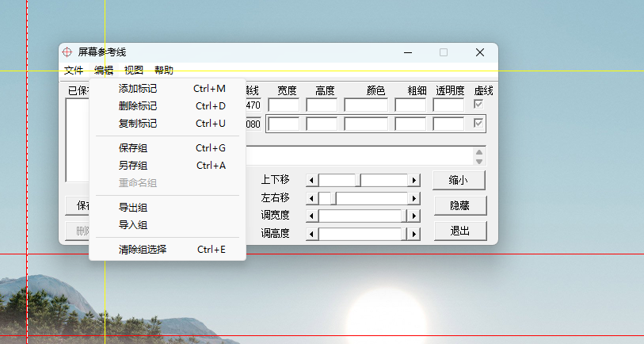
Task: Click left arrow of 左右移 slider
Action: coord(312,198)
